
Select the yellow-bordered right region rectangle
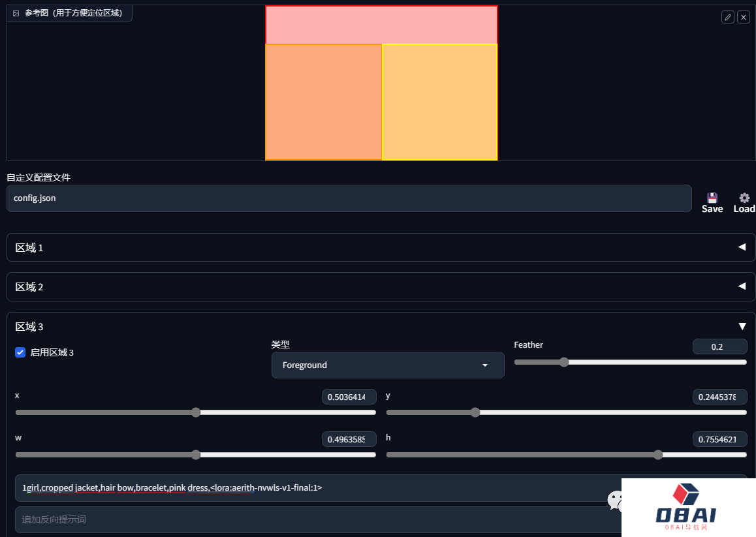439,102
